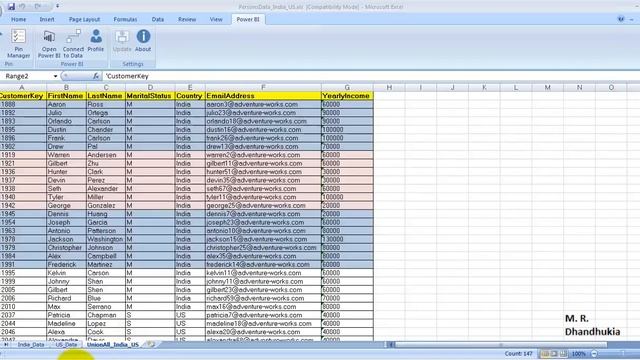Expand the Name Box dropdown

pos(55,76)
